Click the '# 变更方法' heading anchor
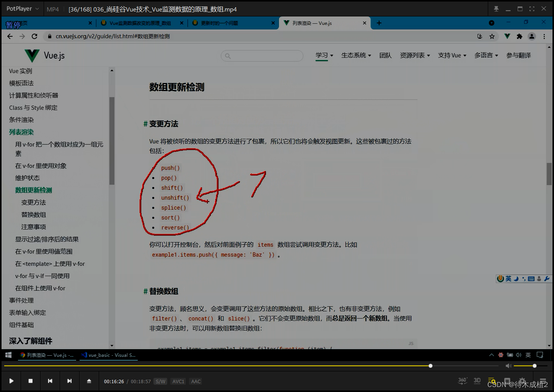554x392 pixels. click(x=145, y=124)
